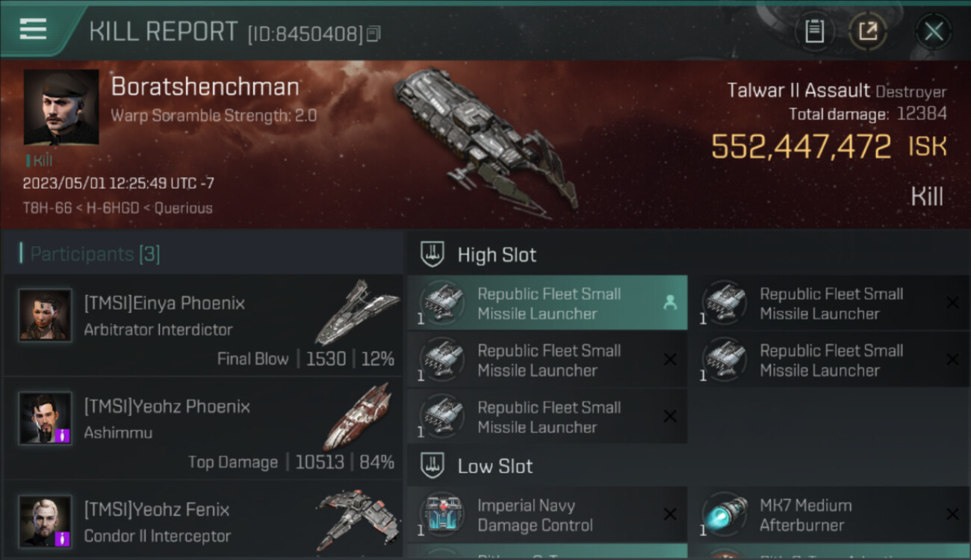Click the Ashimmu ship icon
Viewport: 971px width, 560px height.
tap(357, 417)
